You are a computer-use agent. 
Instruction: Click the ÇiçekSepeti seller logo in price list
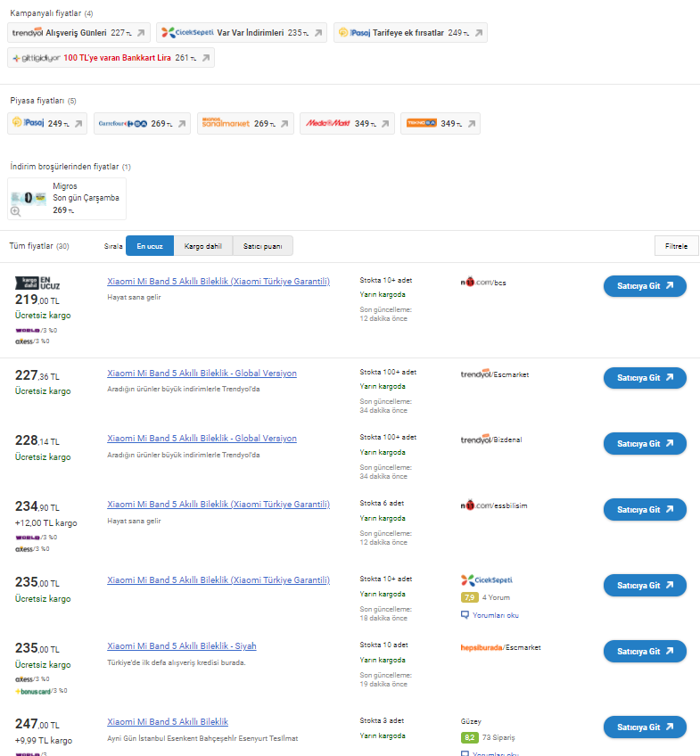click(x=486, y=580)
